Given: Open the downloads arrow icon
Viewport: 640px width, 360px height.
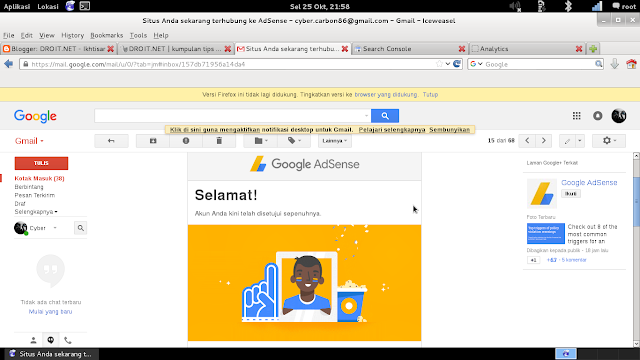Looking at the screenshot, I should click(x=615, y=64).
